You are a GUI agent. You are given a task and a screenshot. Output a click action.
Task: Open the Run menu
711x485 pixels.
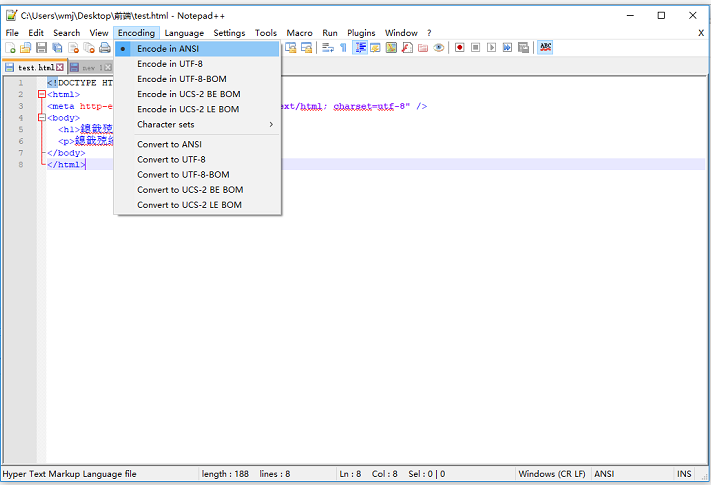(330, 33)
